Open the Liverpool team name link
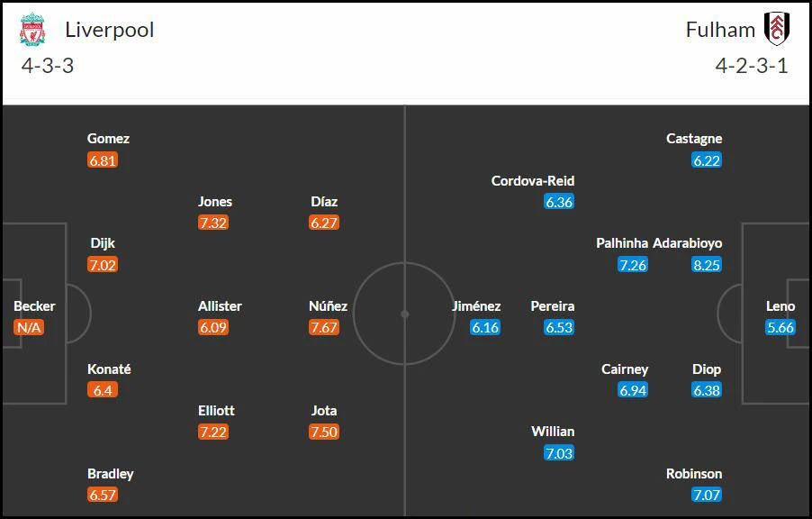812x519 pixels. 110,30
